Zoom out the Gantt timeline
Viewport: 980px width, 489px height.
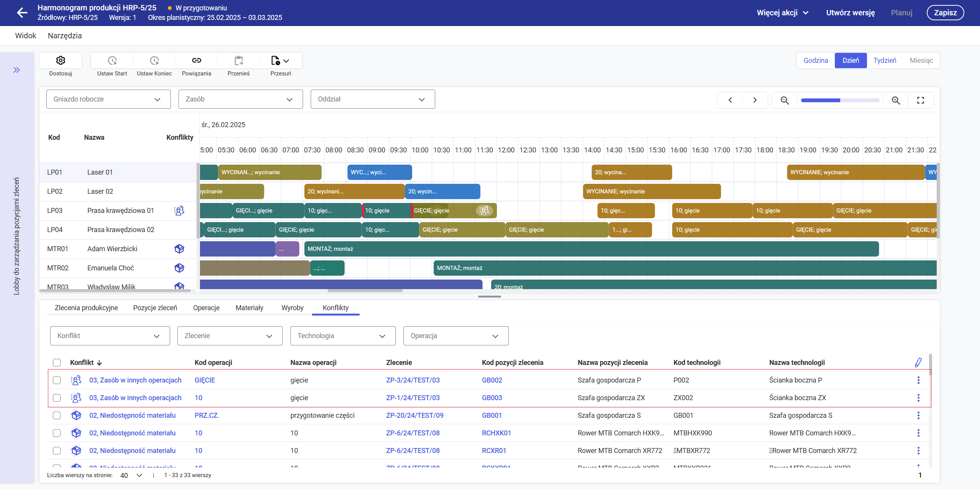tap(785, 100)
